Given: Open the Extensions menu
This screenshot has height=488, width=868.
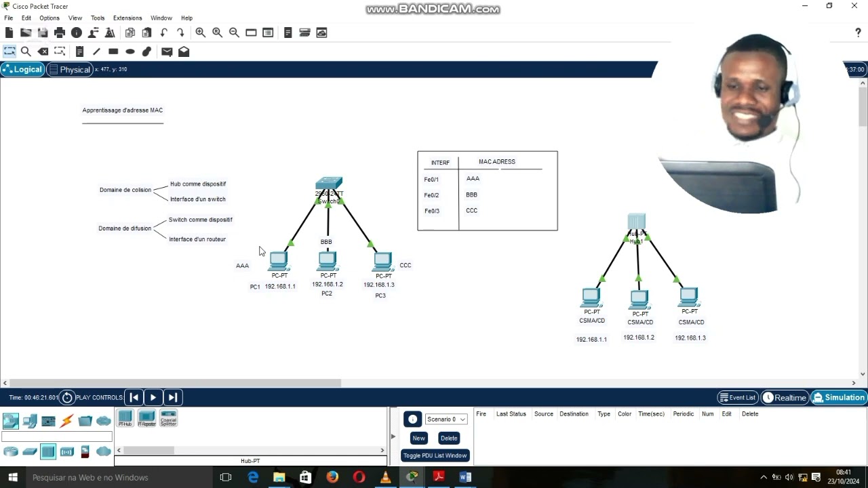Looking at the screenshot, I should (x=127, y=18).
